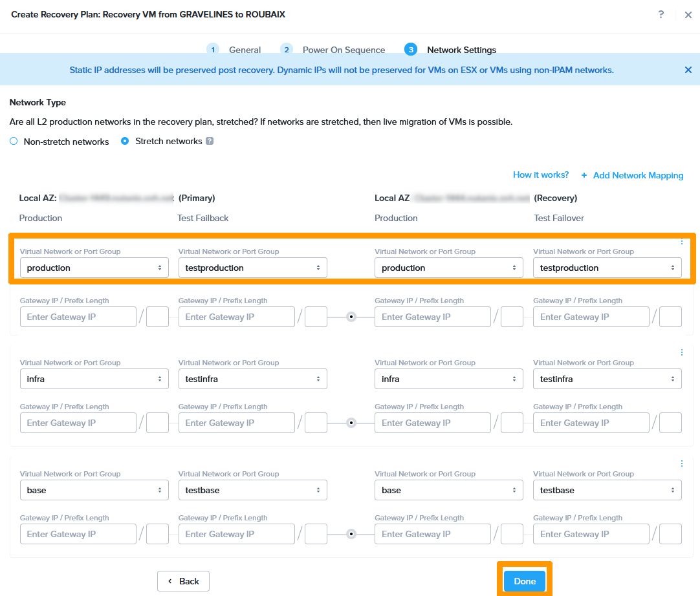Expand the primary testinfra Test Failback dropdown
The height and width of the screenshot is (596, 700).
tap(252, 379)
